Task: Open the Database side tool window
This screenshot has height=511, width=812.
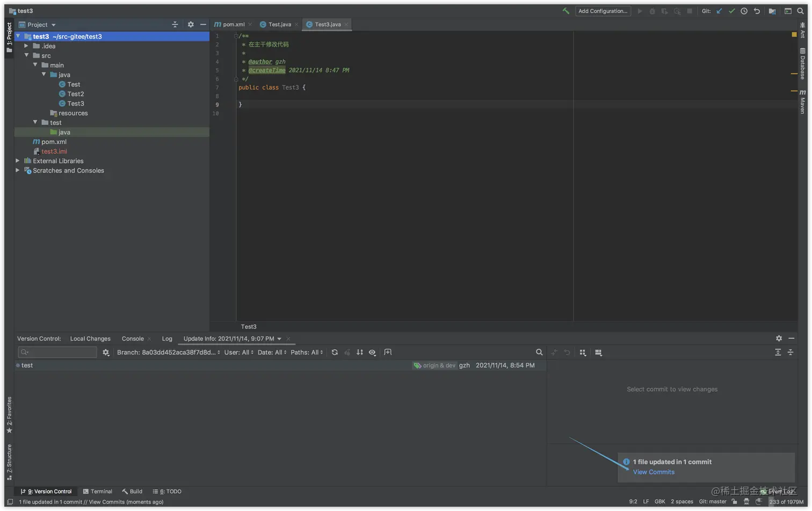Action: pyautogui.click(x=803, y=63)
